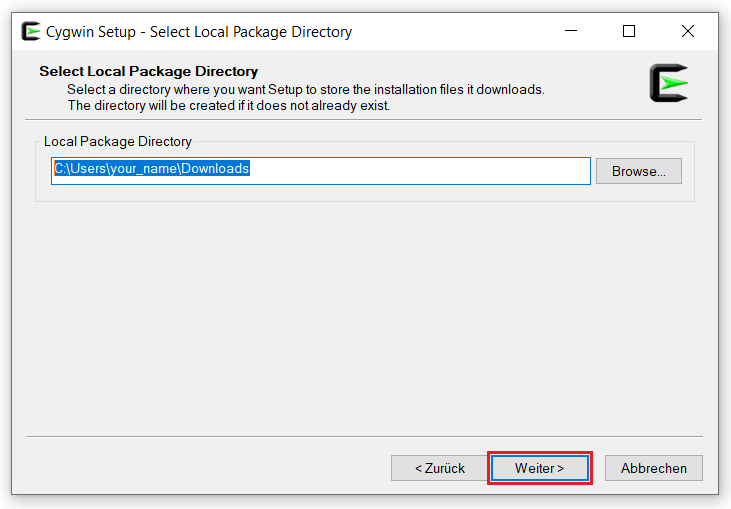Maximize the Cygwin Setup window

coord(628,31)
